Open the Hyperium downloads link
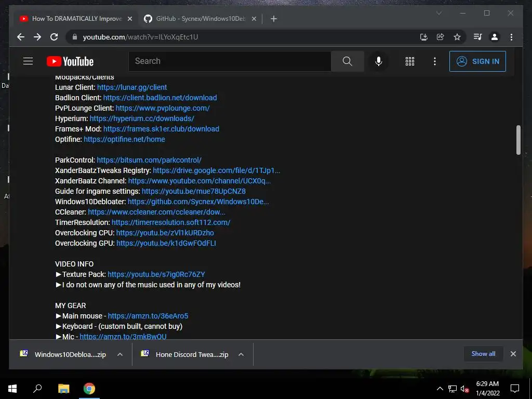532x399 pixels. 142,118
